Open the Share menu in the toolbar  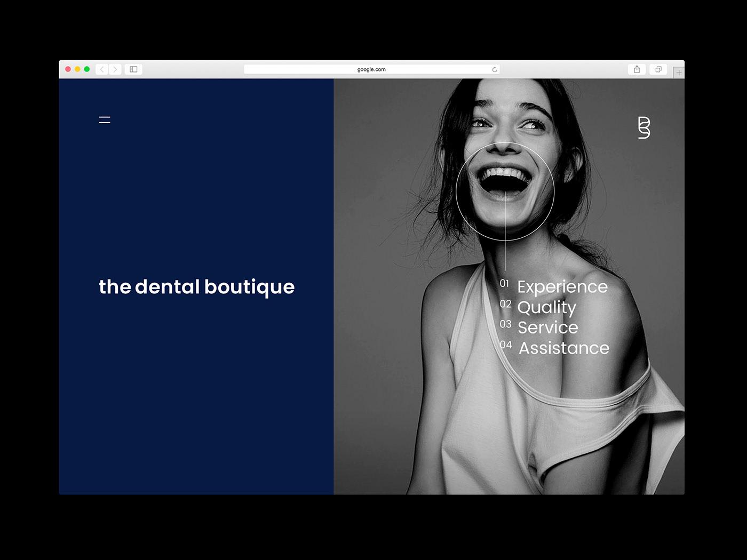click(637, 69)
